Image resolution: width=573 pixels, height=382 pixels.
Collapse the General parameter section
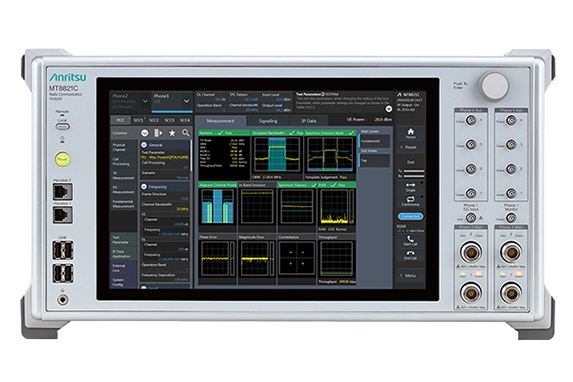[x=144, y=145]
